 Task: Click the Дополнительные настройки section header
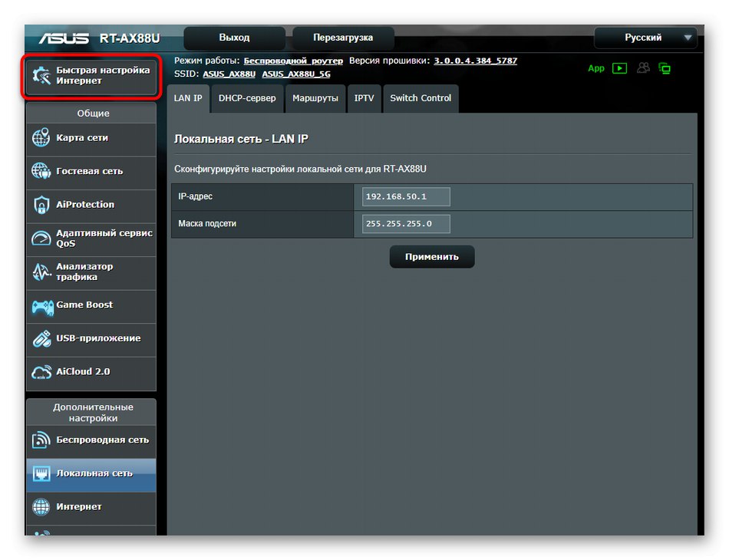coord(93,413)
